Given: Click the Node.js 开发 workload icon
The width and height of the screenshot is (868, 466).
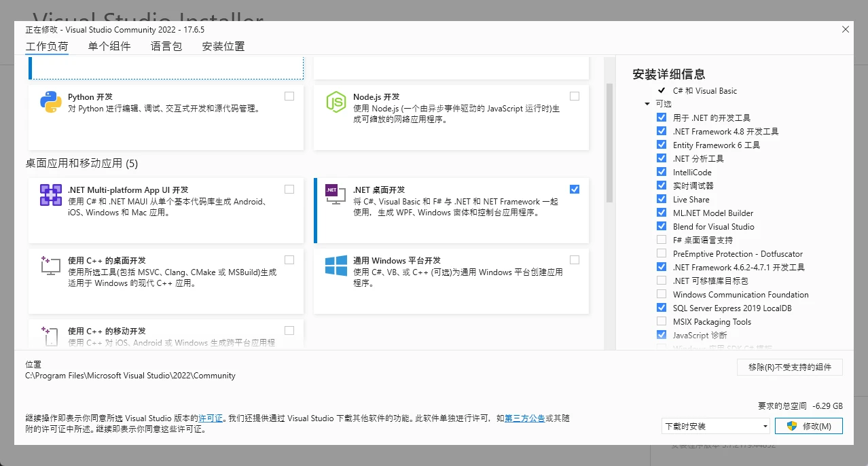Looking at the screenshot, I should 336,102.
